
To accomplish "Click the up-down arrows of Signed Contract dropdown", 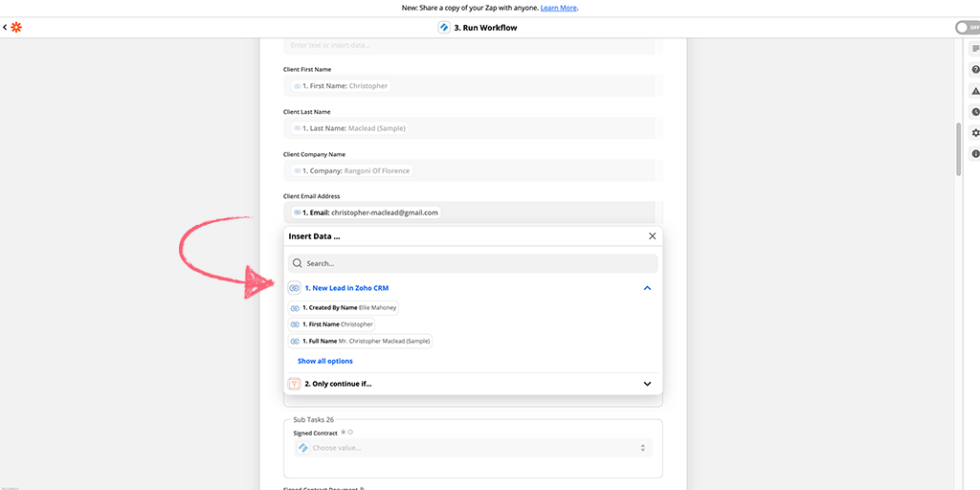I will 642,448.
